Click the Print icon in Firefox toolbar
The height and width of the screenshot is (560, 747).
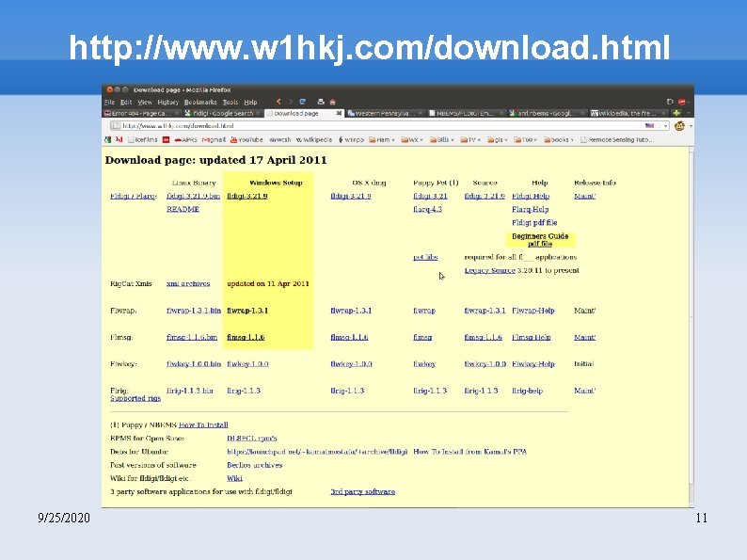[x=321, y=102]
